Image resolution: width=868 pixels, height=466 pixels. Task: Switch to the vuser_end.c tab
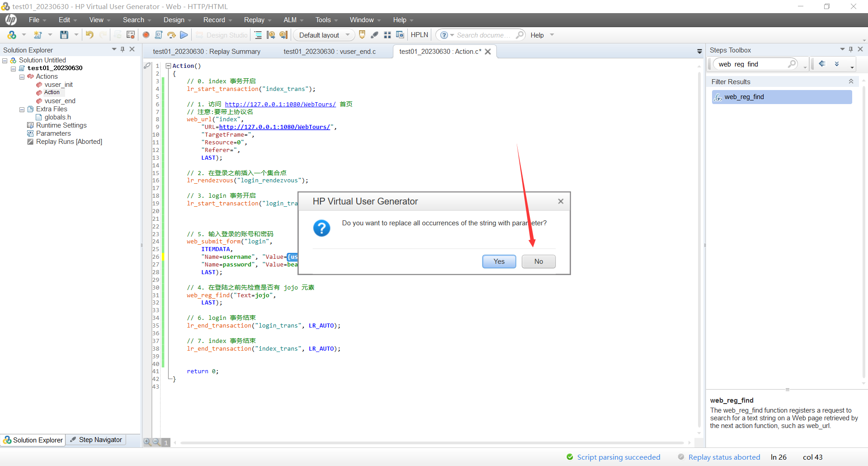pos(330,52)
